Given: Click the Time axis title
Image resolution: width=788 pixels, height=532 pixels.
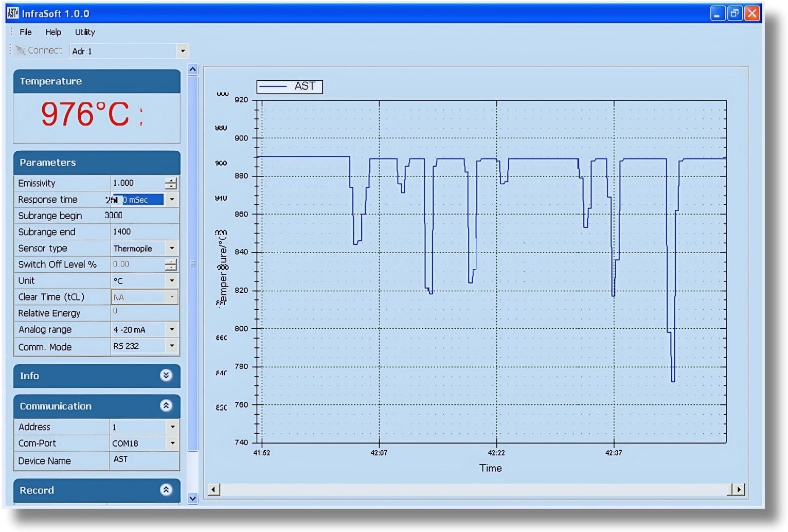Looking at the screenshot, I should coord(491,468).
